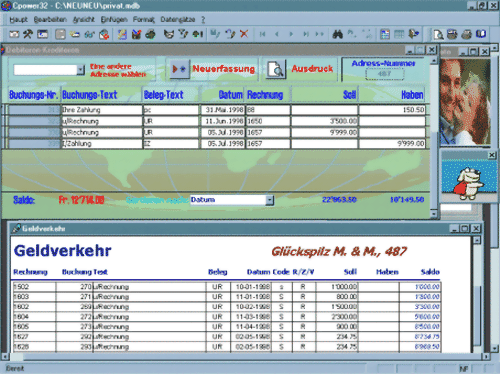Click the window form icon in toolbar

click(x=42, y=34)
